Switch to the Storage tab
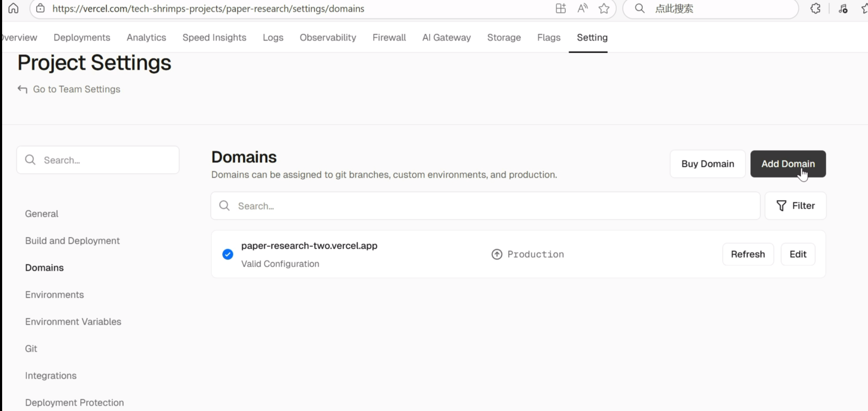 (504, 38)
